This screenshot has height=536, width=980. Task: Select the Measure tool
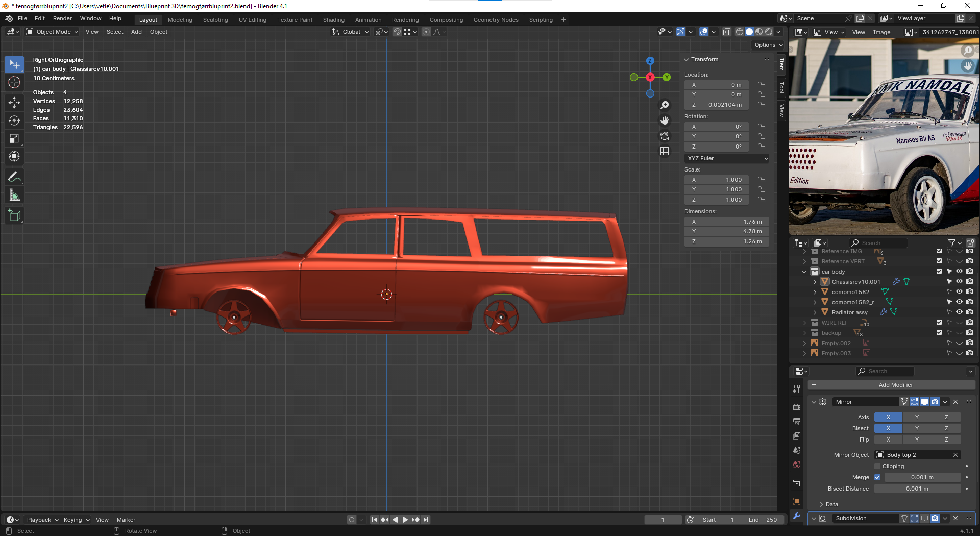14,196
